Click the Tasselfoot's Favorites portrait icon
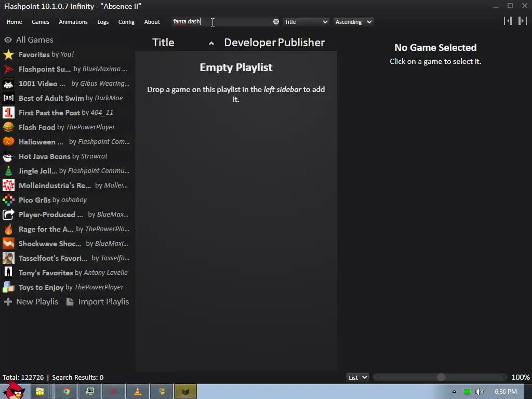This screenshot has width=532, height=399. tap(8, 258)
